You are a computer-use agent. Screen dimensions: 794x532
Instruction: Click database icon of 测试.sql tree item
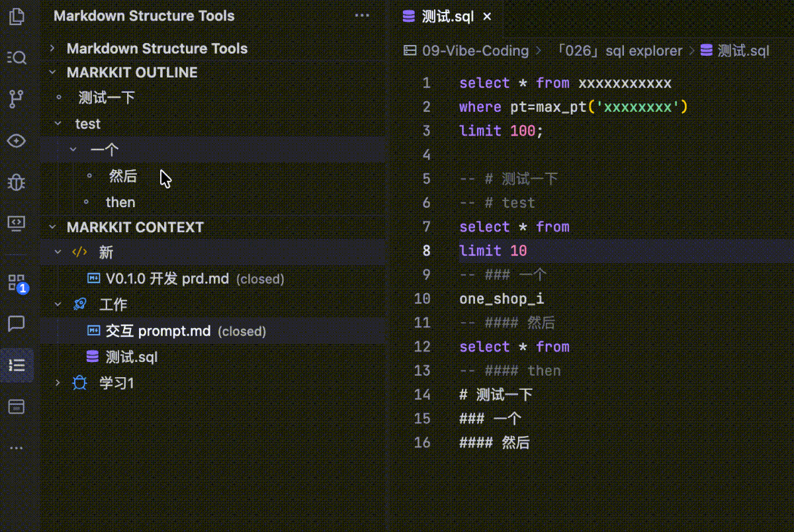pos(93,357)
